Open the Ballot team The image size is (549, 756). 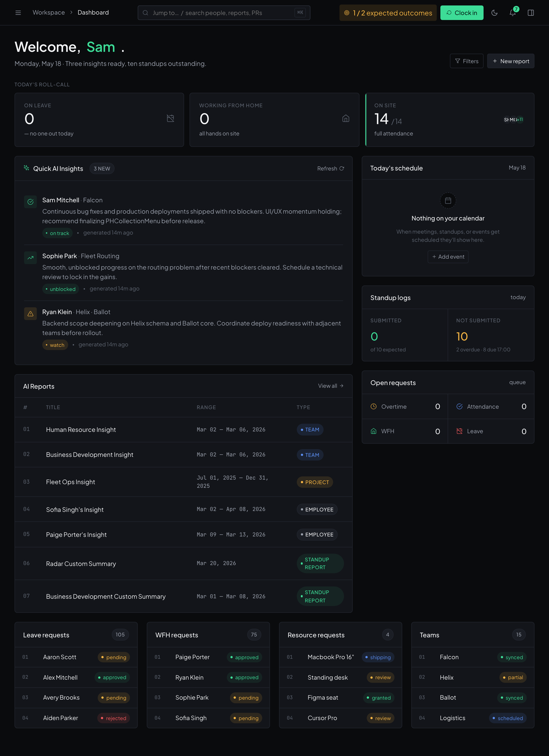pos(473,698)
